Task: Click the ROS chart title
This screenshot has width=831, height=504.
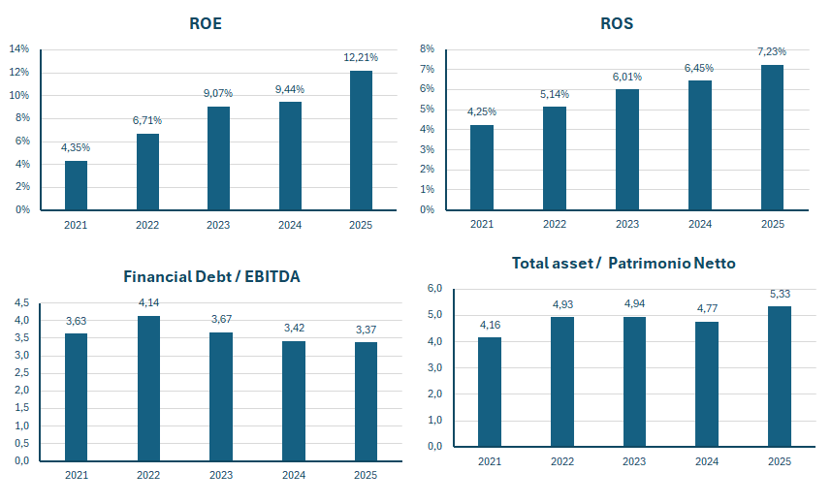Action: click(x=617, y=24)
